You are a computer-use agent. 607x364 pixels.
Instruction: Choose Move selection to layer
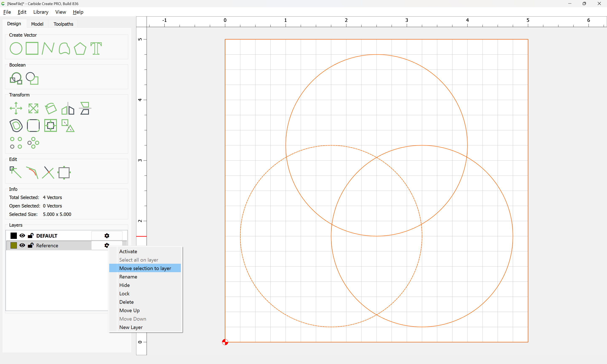pos(145,268)
